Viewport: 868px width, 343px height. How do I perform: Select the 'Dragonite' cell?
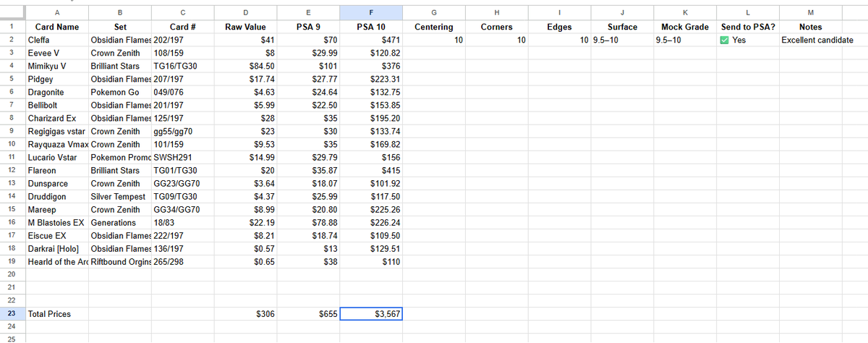coord(56,93)
